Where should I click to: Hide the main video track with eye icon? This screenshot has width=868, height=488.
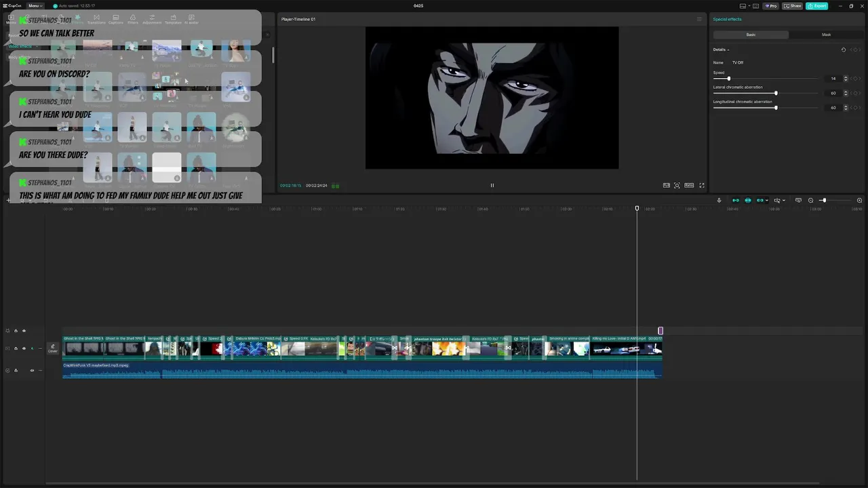click(x=24, y=348)
